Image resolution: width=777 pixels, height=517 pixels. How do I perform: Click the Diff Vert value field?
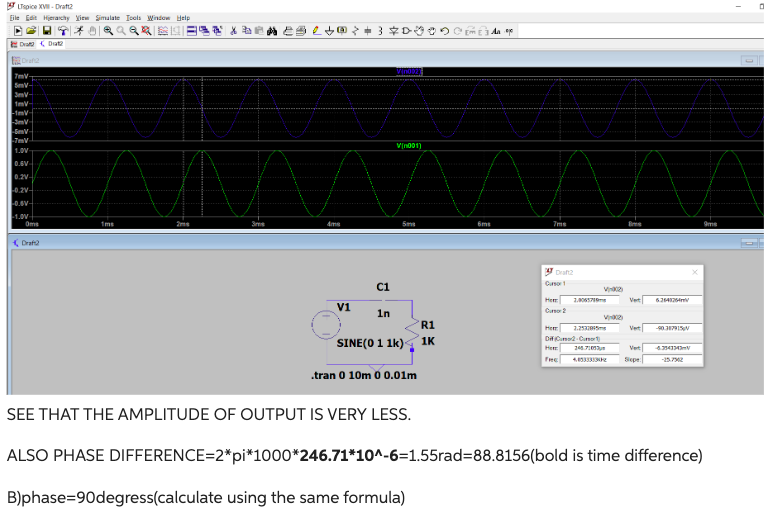tap(672, 348)
